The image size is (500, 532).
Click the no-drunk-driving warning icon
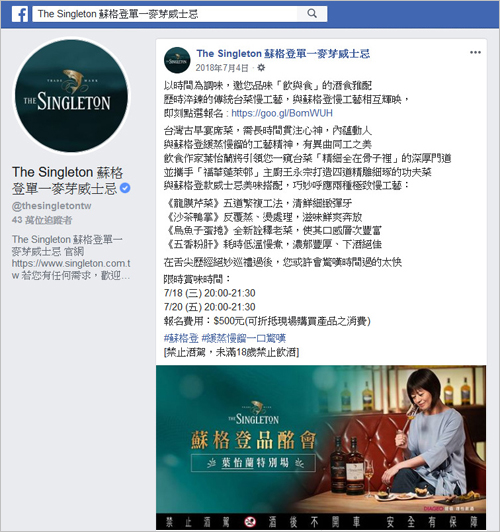pyautogui.click(x=250, y=522)
